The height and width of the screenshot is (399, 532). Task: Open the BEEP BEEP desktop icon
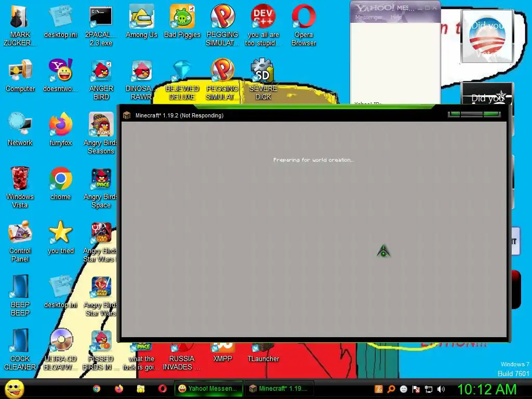point(20,296)
